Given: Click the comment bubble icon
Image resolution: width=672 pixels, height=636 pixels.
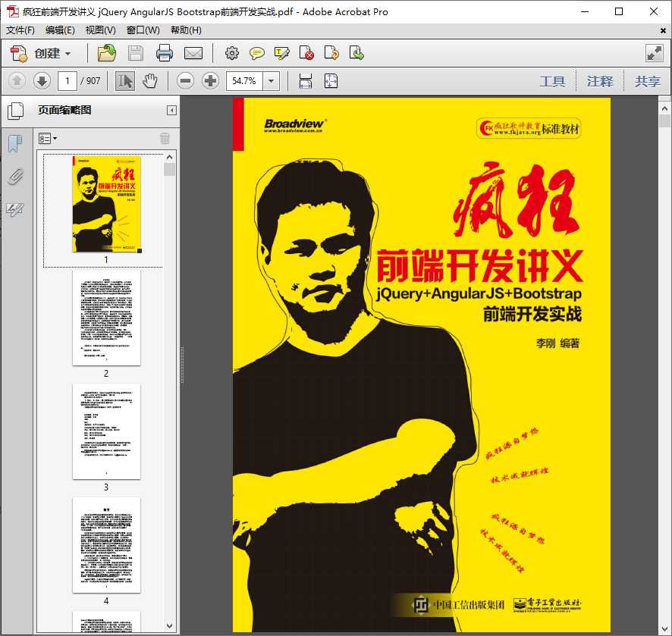Looking at the screenshot, I should pyautogui.click(x=257, y=53).
